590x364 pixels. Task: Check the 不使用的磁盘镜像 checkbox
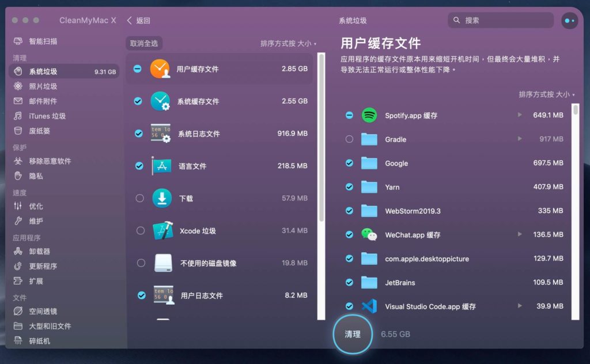[x=141, y=263]
